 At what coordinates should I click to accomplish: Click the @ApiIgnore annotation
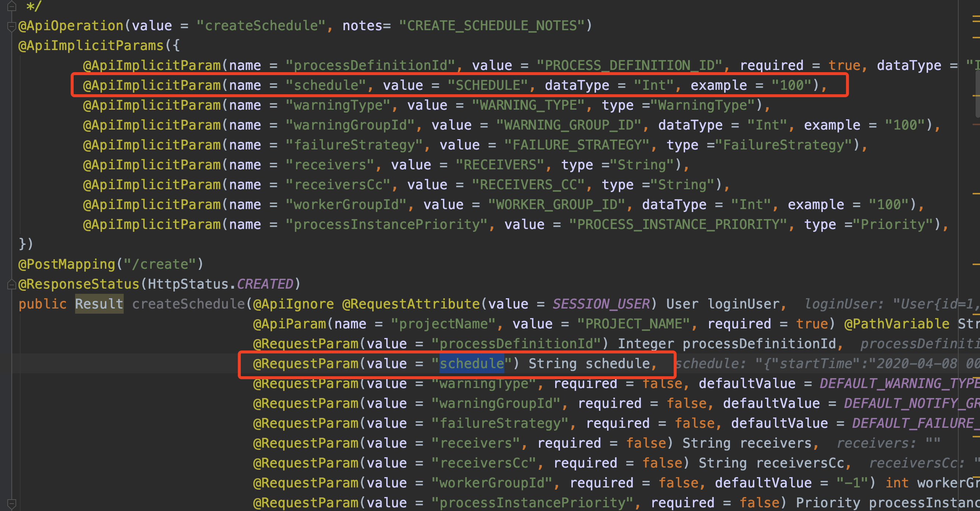point(293,304)
